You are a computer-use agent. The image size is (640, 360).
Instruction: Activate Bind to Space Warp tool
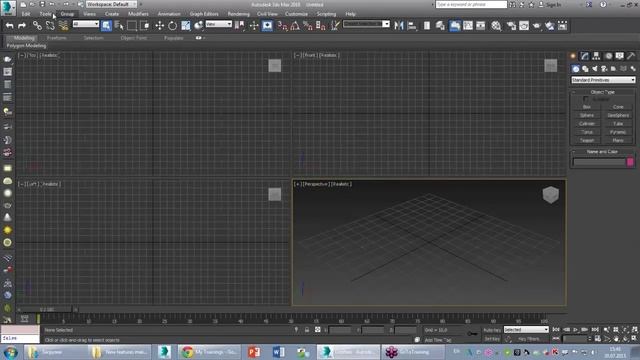click(x=63, y=26)
